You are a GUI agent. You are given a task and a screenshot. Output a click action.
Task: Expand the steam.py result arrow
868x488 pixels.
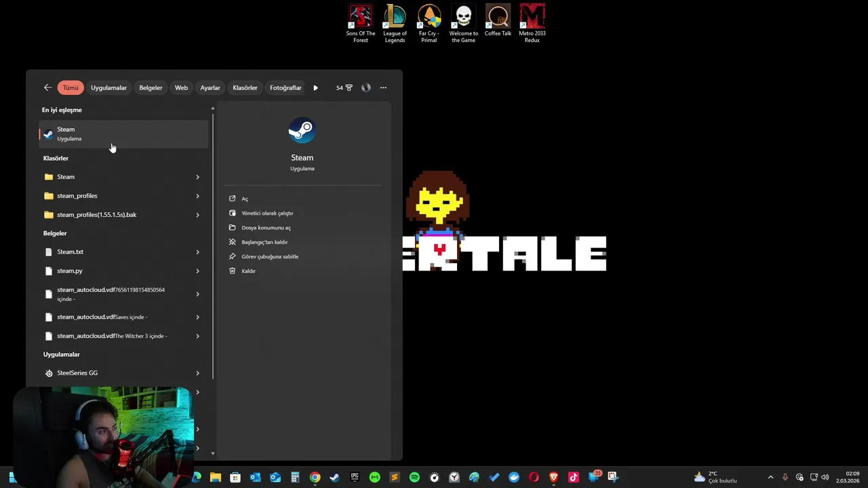(197, 271)
